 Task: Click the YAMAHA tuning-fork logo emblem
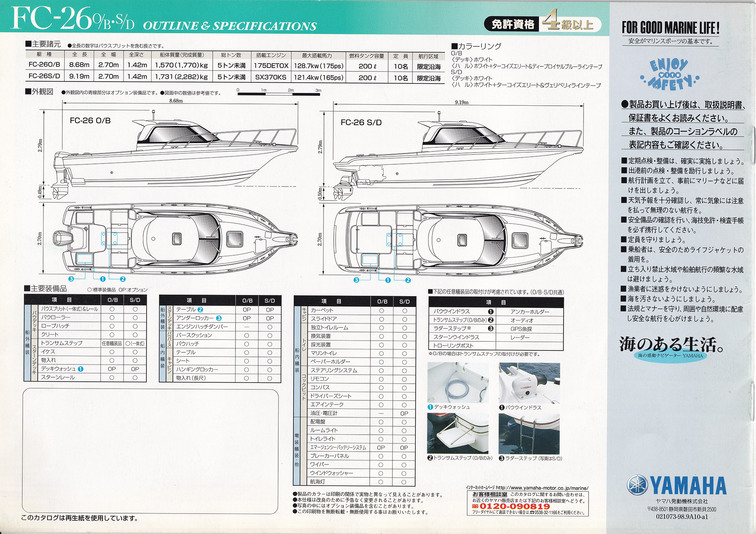pyautogui.click(x=638, y=485)
